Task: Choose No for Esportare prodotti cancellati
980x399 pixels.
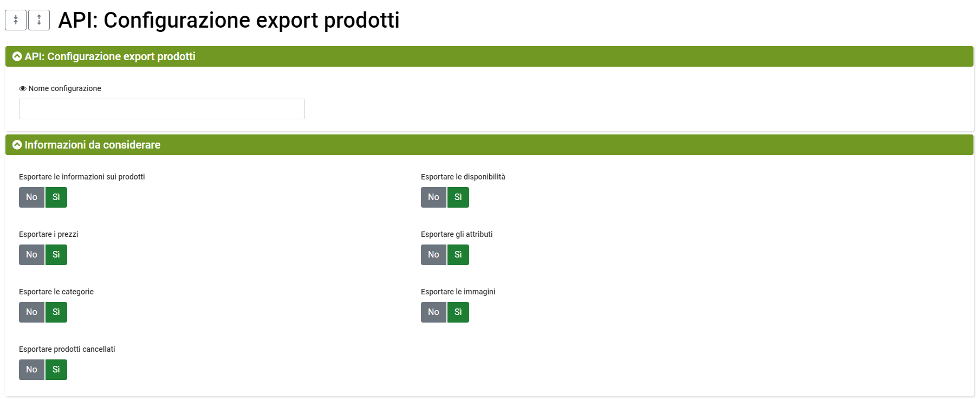Action: click(x=31, y=370)
